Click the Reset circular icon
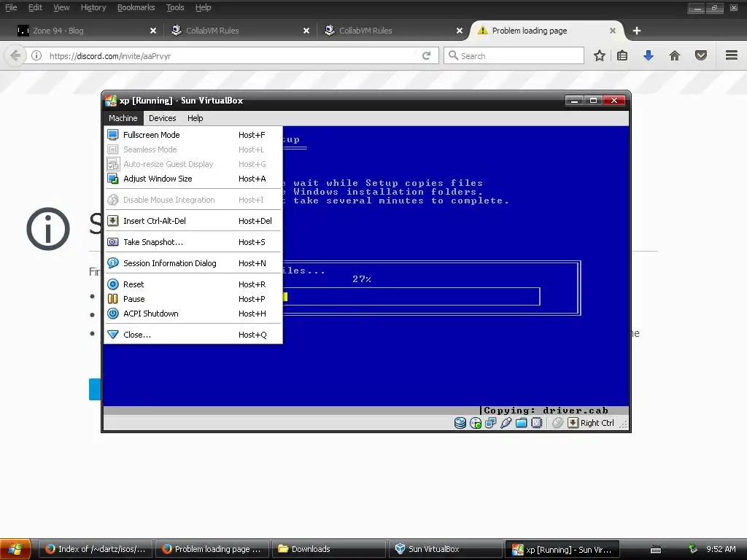This screenshot has width=747, height=560. [113, 284]
